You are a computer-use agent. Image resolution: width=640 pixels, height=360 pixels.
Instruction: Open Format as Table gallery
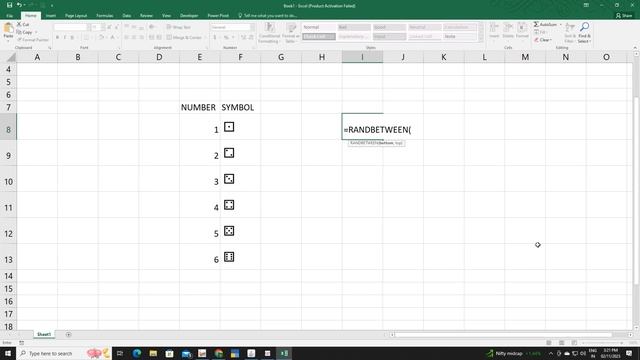click(x=291, y=33)
